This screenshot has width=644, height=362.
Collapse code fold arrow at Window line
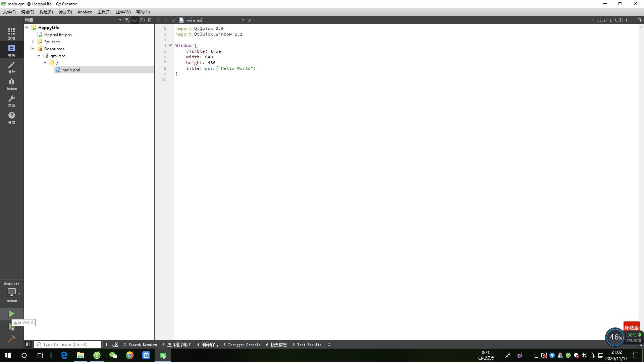point(170,45)
